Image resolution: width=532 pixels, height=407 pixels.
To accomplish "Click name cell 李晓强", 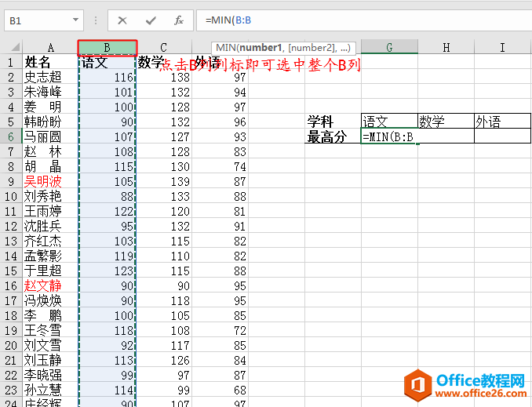I will click(x=50, y=375).
